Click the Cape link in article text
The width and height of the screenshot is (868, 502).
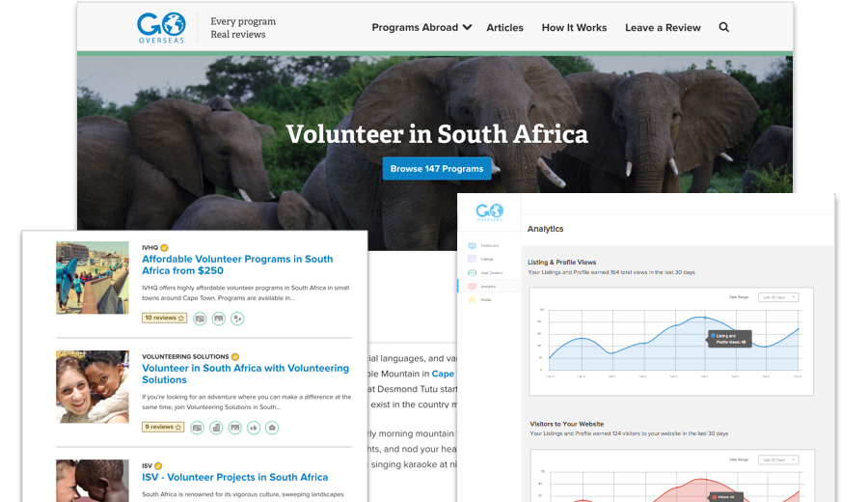pos(443,374)
